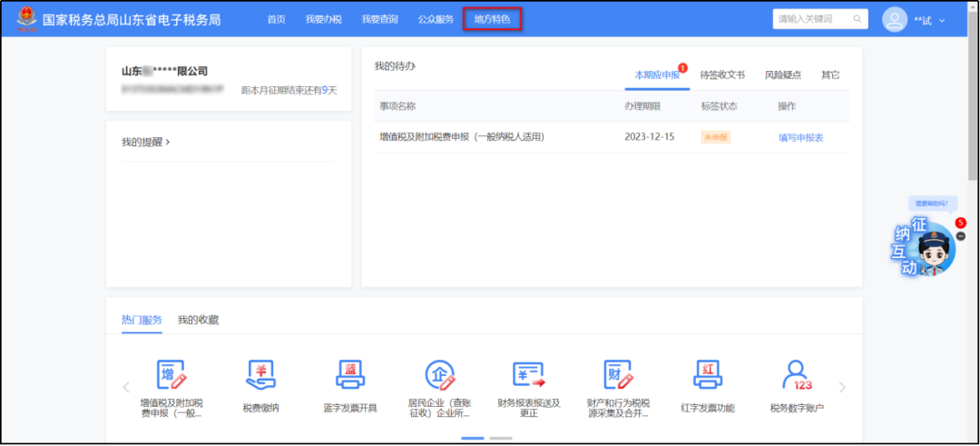Select the 我的收藏 tab

click(x=198, y=321)
